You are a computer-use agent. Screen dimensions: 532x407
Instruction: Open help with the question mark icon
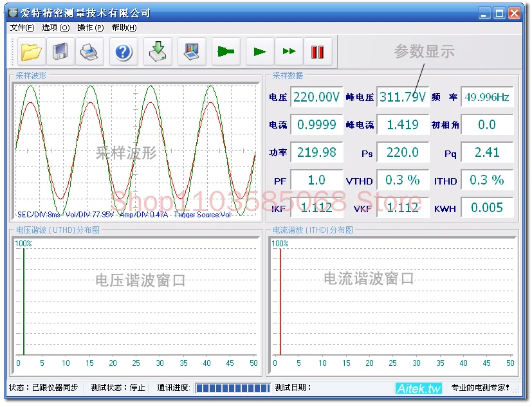point(124,52)
